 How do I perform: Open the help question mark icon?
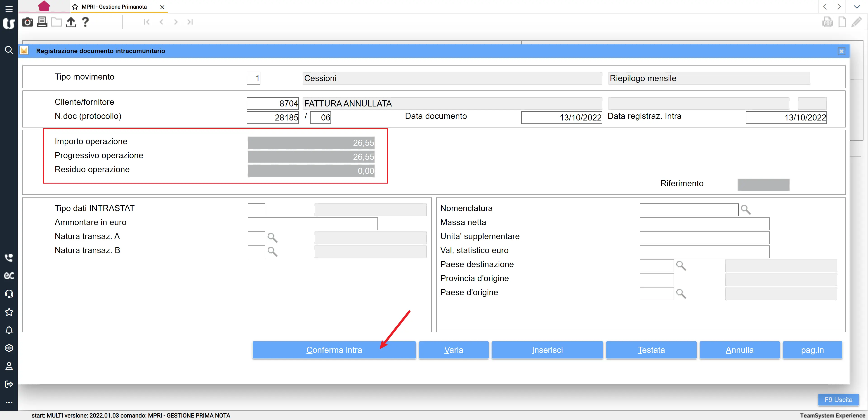[x=85, y=22]
